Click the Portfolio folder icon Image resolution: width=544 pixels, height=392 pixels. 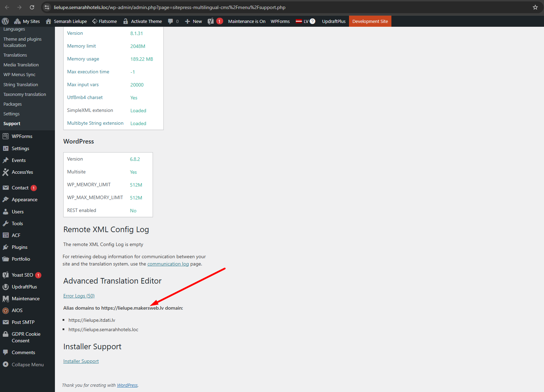click(6, 259)
